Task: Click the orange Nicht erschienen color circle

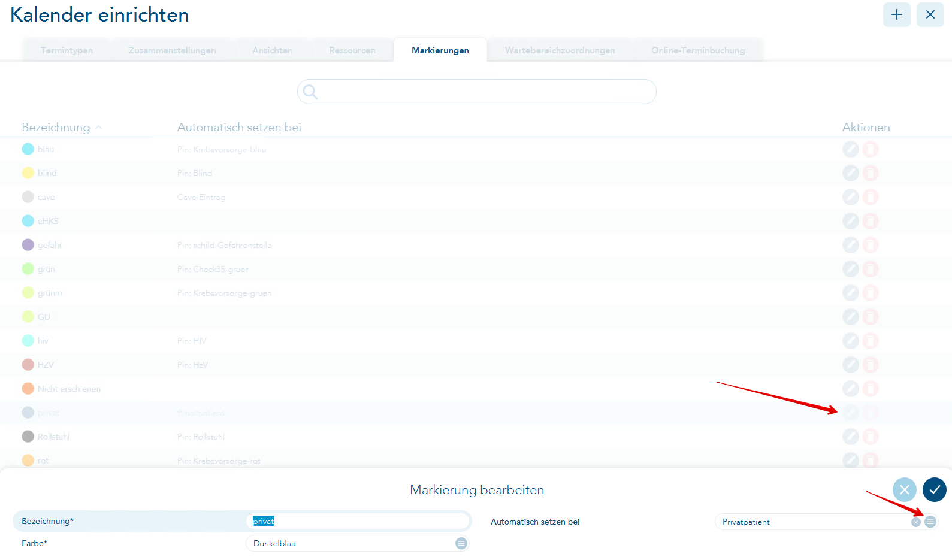Action: tap(28, 389)
